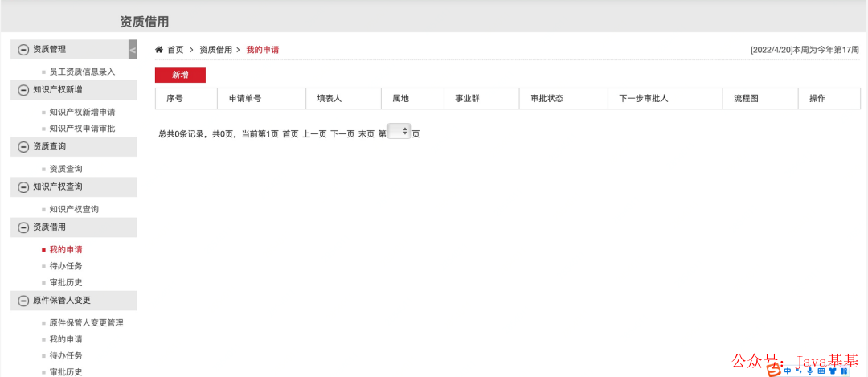The height and width of the screenshot is (377, 868).
Task: Click the red 新增 button
Action: [180, 75]
